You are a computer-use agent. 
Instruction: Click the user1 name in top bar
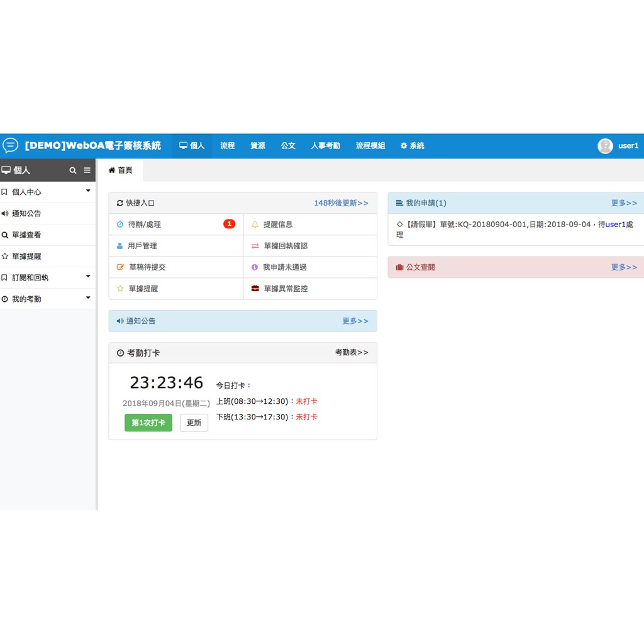(628, 145)
